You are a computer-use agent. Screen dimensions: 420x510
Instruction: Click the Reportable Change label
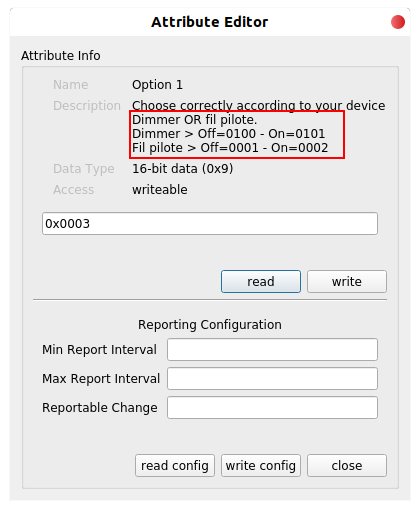pyautogui.click(x=100, y=408)
